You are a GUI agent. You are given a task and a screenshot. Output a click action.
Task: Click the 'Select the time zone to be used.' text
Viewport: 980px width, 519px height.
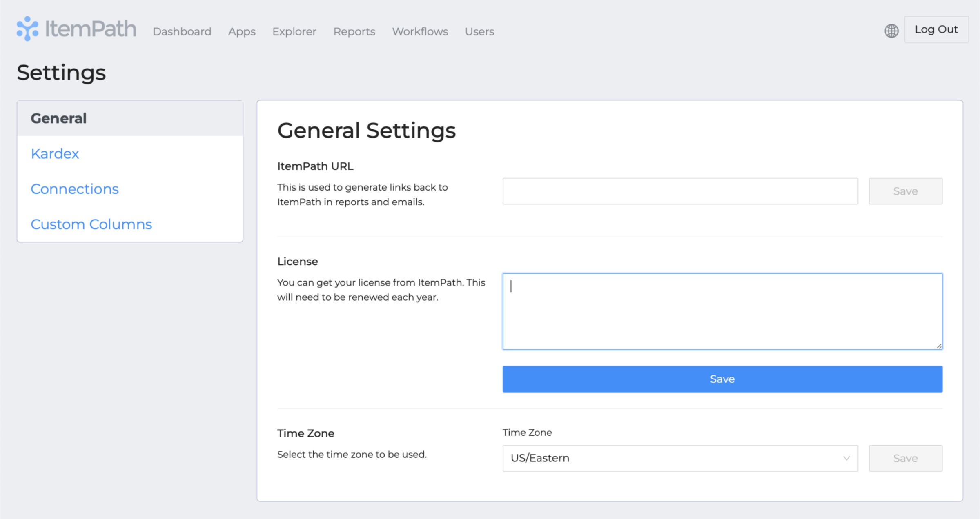click(352, 455)
